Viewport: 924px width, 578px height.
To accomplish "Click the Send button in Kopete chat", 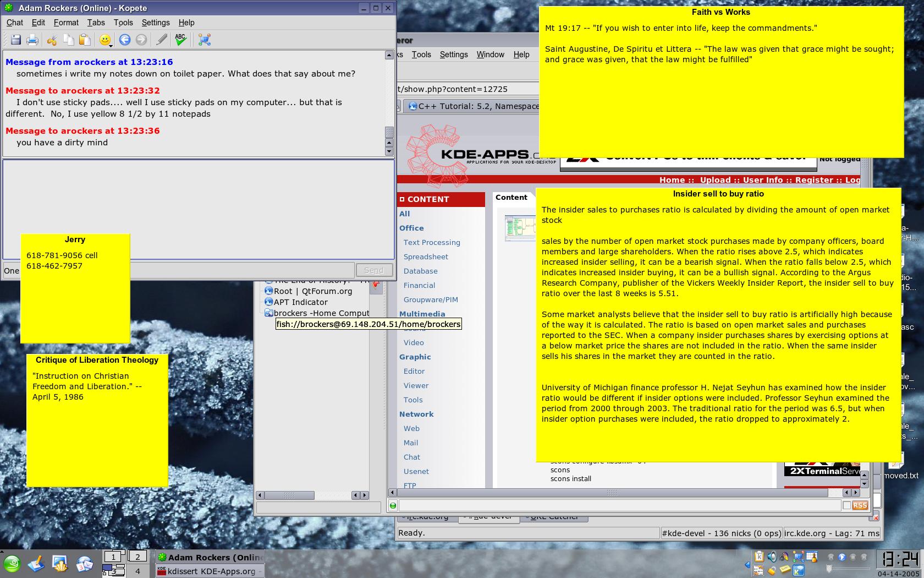I will tap(374, 270).
